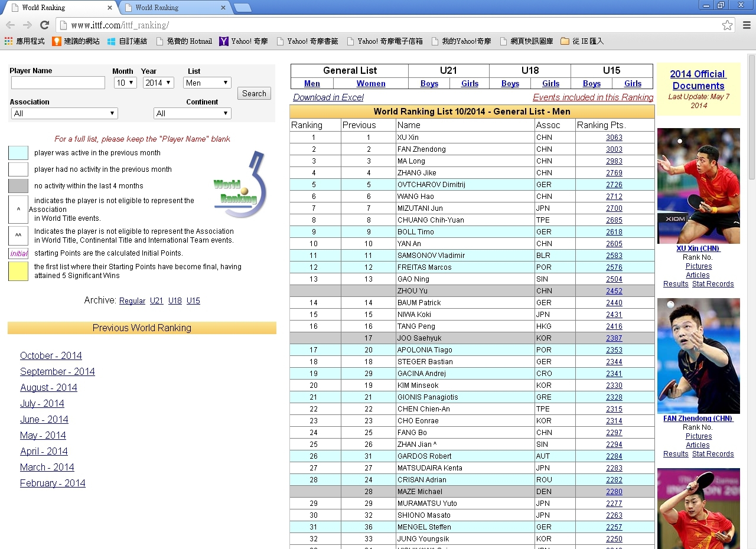
Task: Open 2014 Official Documents link
Action: pos(698,80)
